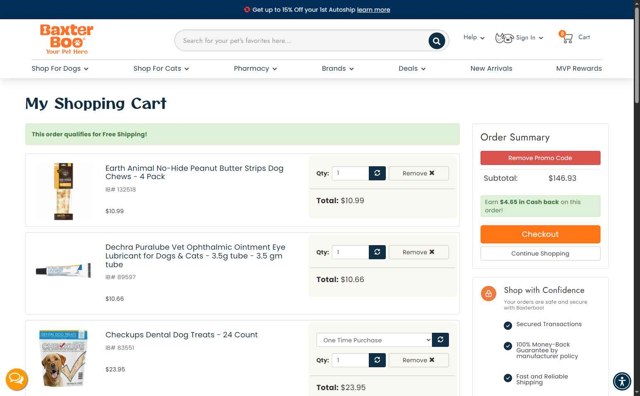Open the Brands menu

click(338, 69)
